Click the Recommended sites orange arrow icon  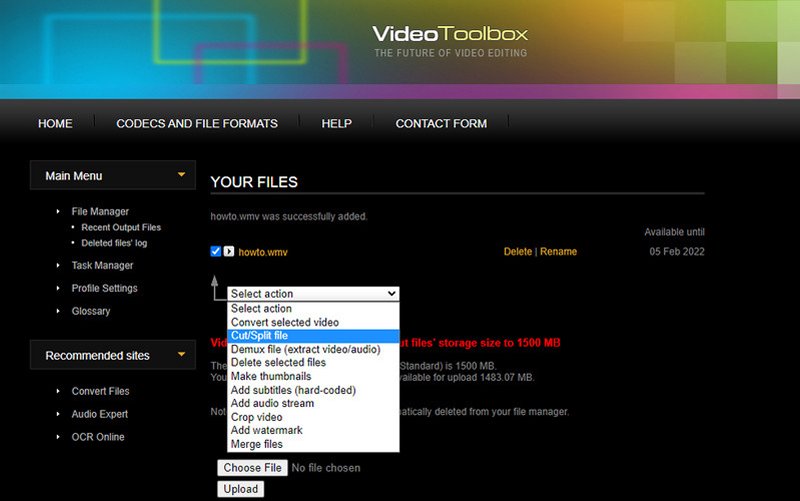(181, 354)
